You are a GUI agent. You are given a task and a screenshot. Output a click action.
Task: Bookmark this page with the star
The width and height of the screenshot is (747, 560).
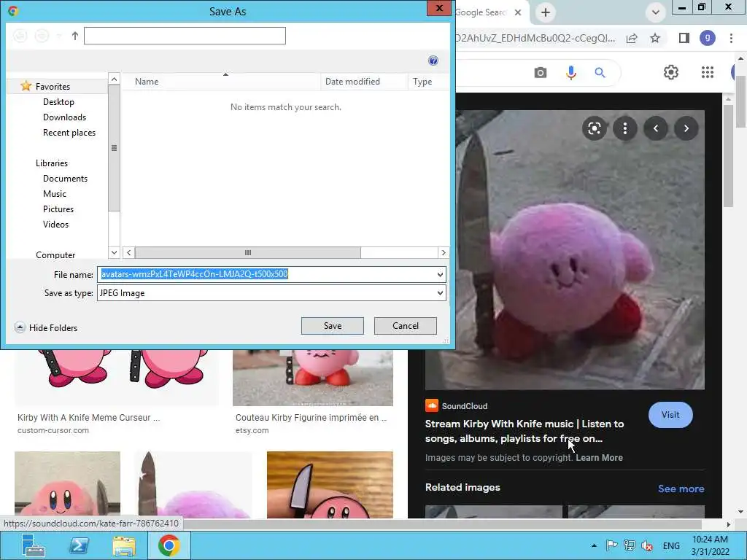pos(655,38)
